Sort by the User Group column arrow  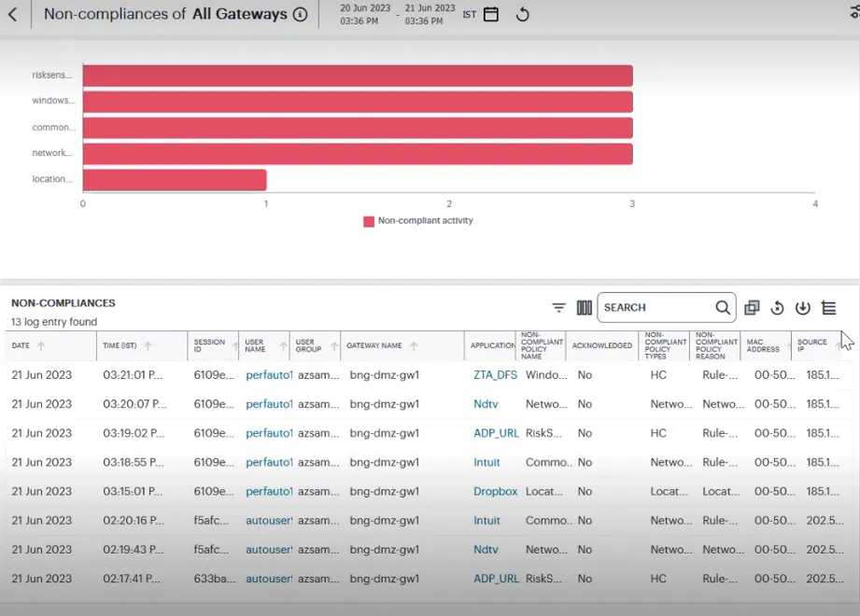click(x=334, y=346)
